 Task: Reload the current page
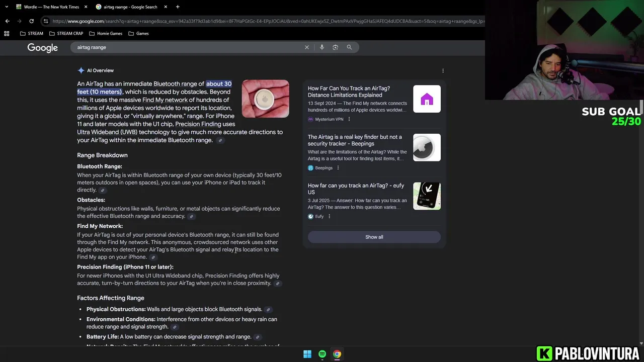(x=31, y=21)
